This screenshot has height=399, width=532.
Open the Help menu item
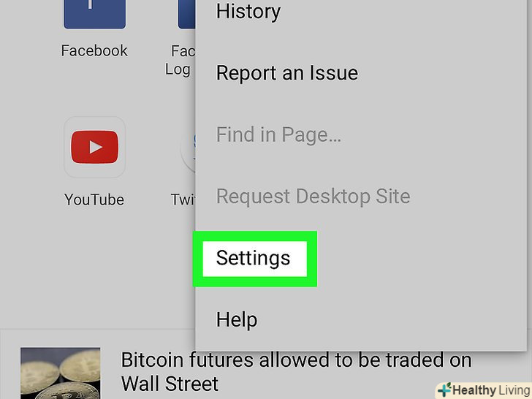(x=237, y=319)
